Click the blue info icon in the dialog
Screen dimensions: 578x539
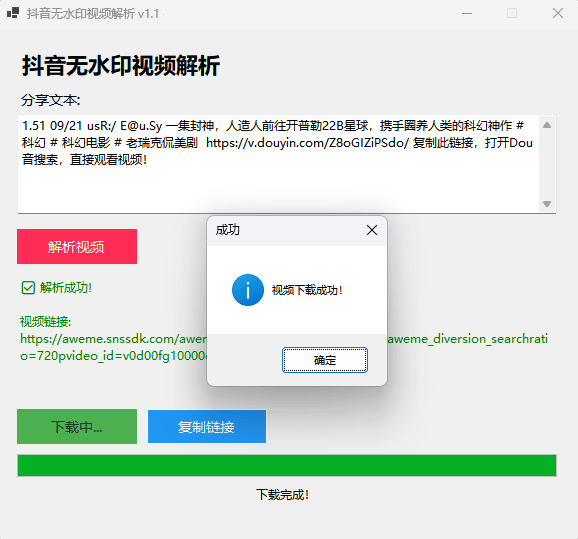[x=248, y=290]
